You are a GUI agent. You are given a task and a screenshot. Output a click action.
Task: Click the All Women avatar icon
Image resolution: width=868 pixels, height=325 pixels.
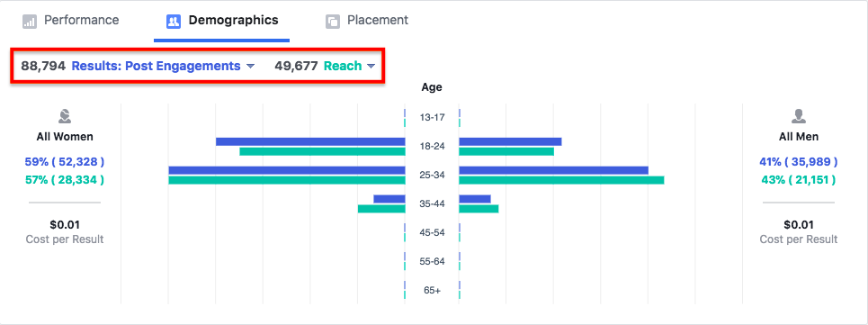coord(65,117)
